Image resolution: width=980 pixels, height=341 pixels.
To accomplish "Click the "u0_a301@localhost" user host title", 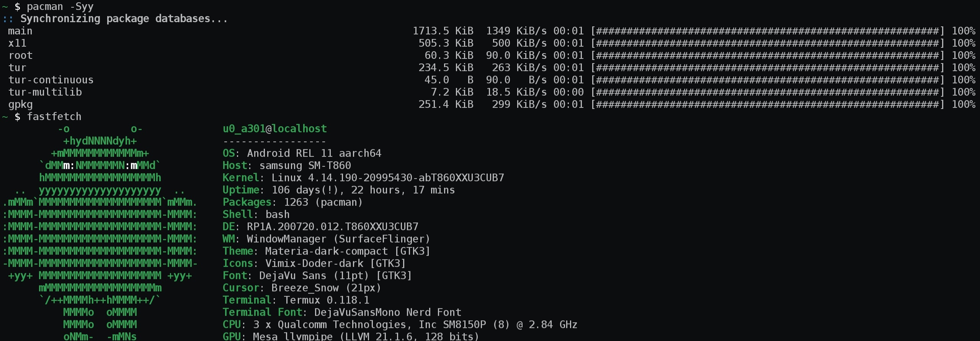I will tap(274, 129).
